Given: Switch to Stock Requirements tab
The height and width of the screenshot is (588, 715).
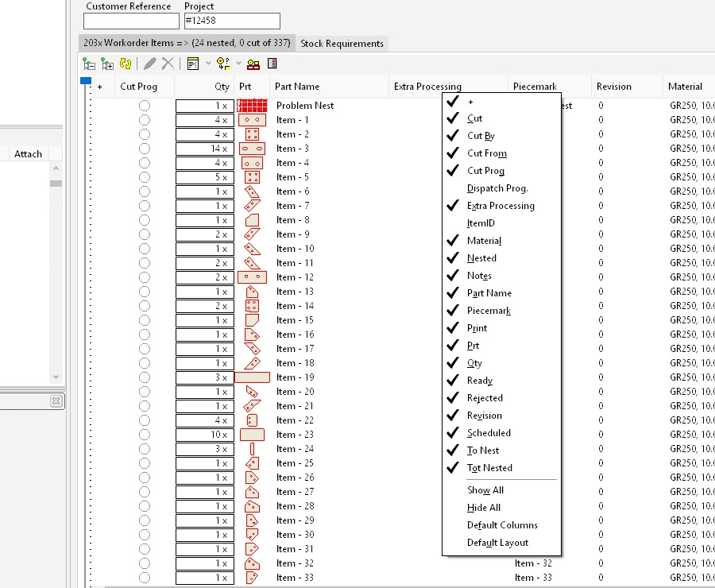Looking at the screenshot, I should coord(342,44).
